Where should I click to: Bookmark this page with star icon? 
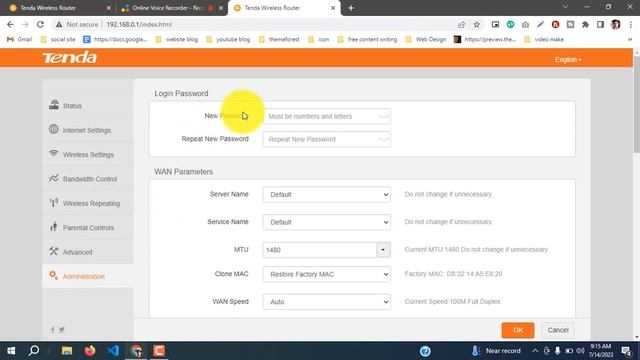pos(476,24)
